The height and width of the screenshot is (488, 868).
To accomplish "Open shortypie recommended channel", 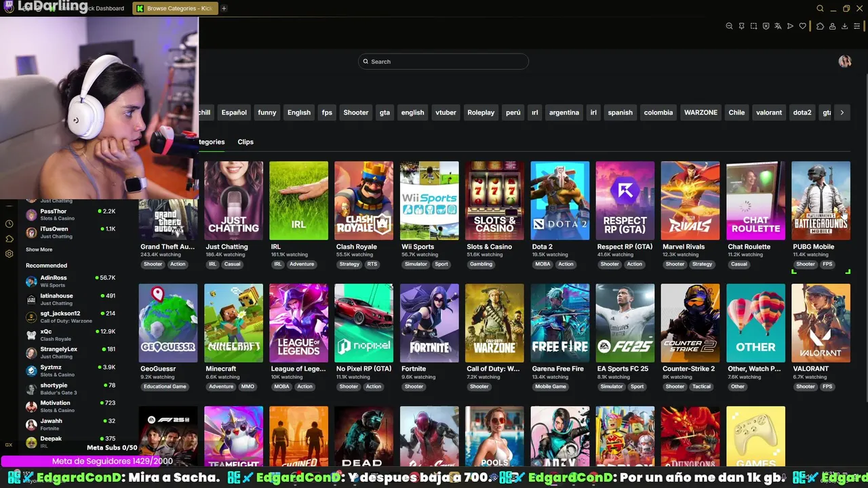I will (x=71, y=388).
